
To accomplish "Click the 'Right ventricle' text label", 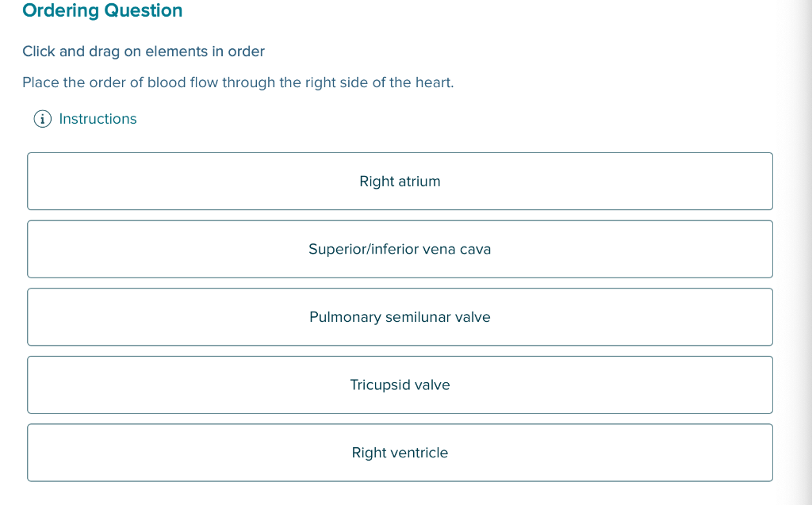I will (x=400, y=453).
